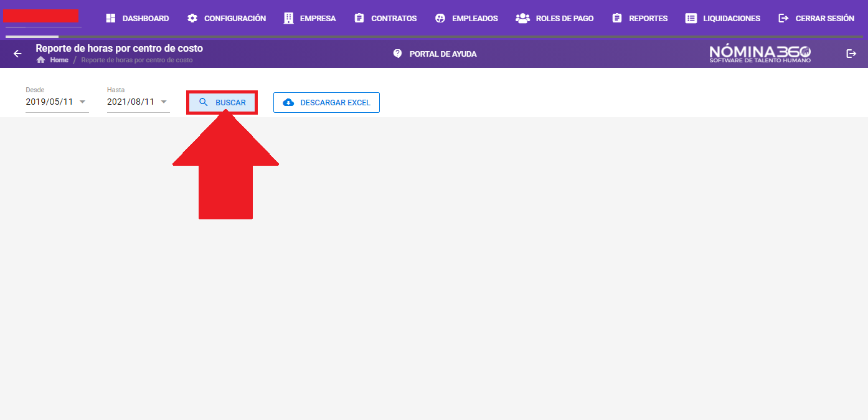868x420 pixels.
Task: Click the Descargar Excel button
Action: (x=326, y=103)
